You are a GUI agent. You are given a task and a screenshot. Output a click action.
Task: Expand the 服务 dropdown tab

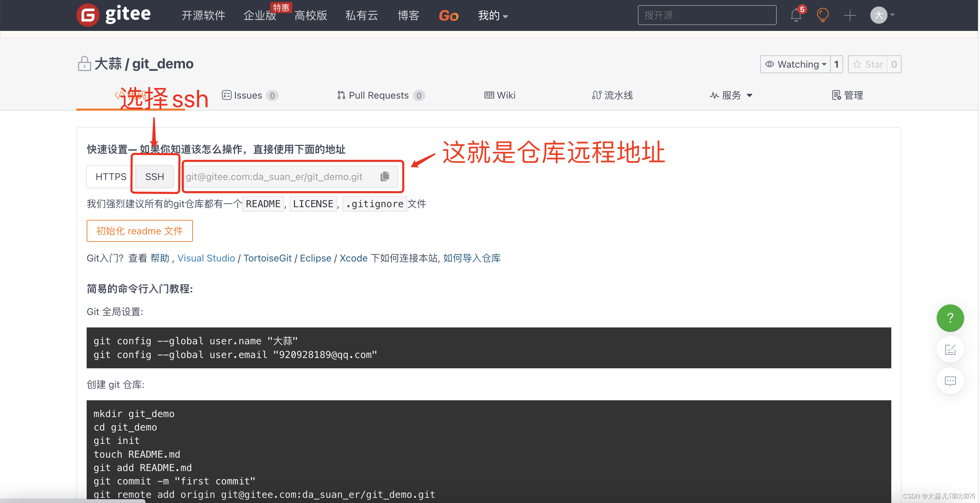[731, 96]
